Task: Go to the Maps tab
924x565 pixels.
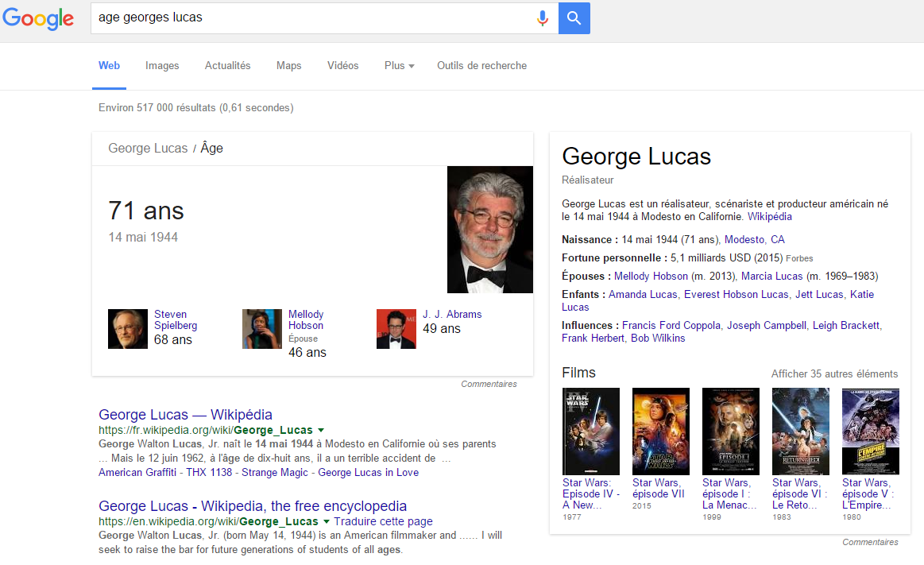Action: tap(288, 65)
